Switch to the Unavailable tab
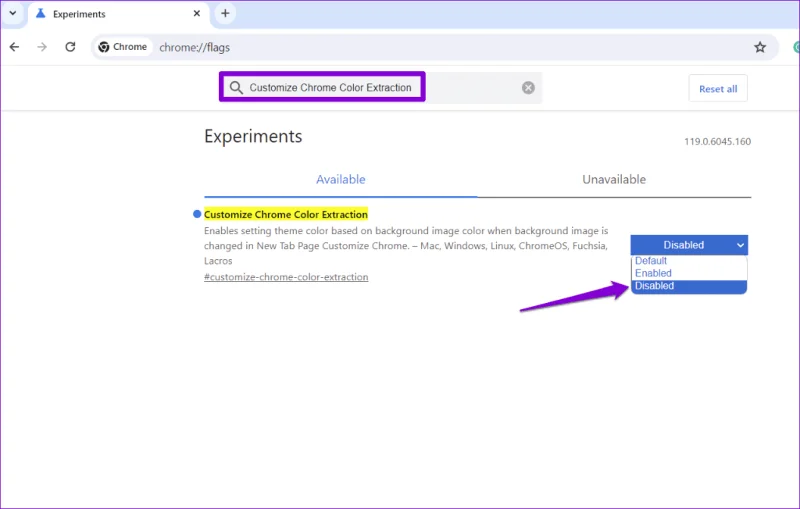The width and height of the screenshot is (800, 509). [x=614, y=180]
